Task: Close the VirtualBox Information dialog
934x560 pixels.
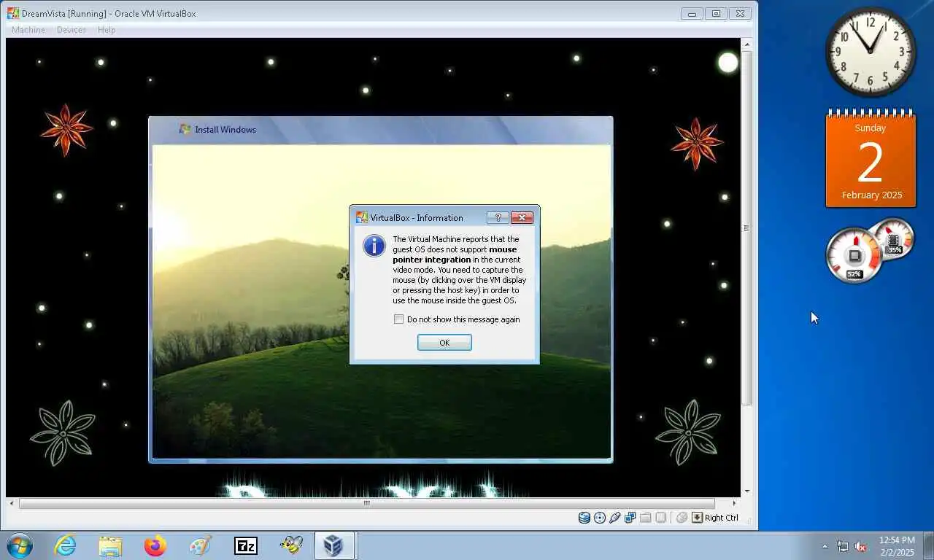Action: pyautogui.click(x=522, y=217)
